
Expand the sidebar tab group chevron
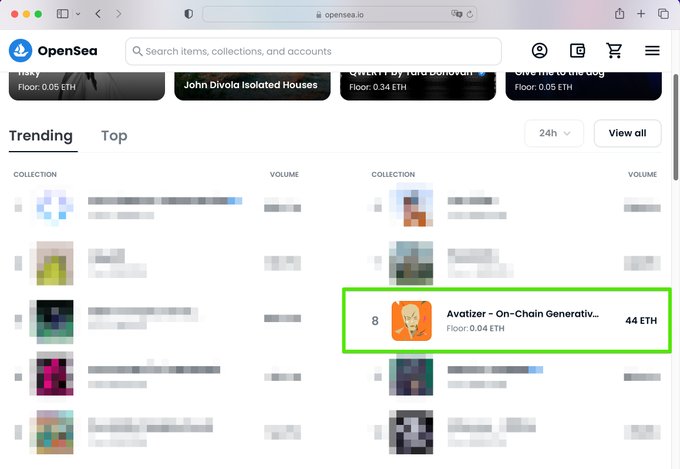tap(78, 14)
